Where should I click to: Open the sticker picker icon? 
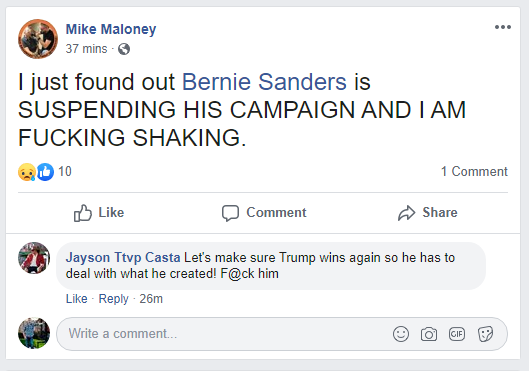(485, 334)
